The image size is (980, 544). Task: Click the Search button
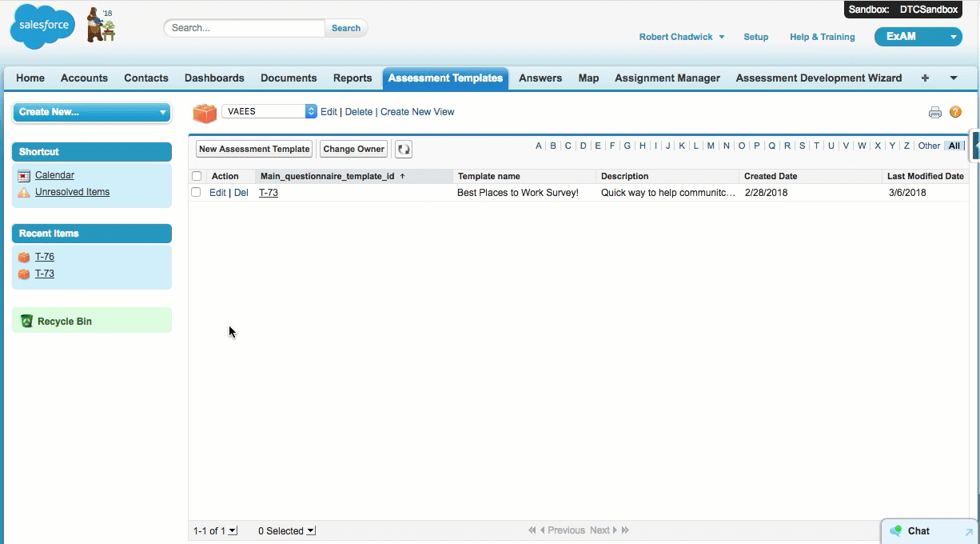tap(346, 28)
